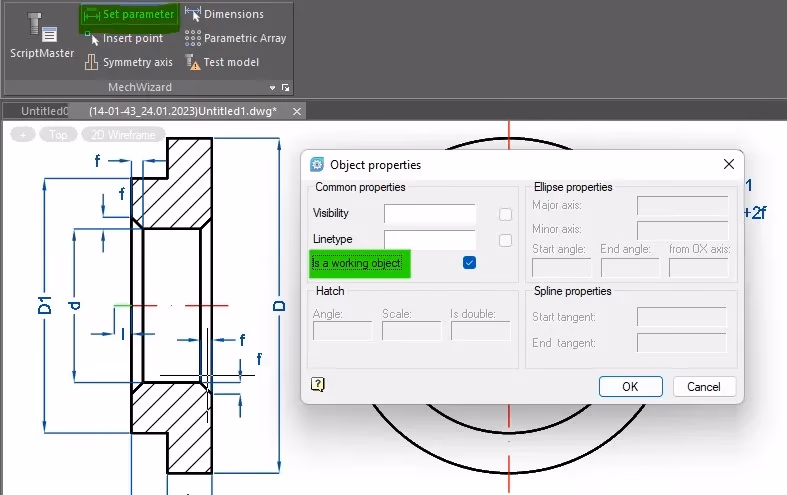Confirm with the OK button

pyautogui.click(x=630, y=387)
